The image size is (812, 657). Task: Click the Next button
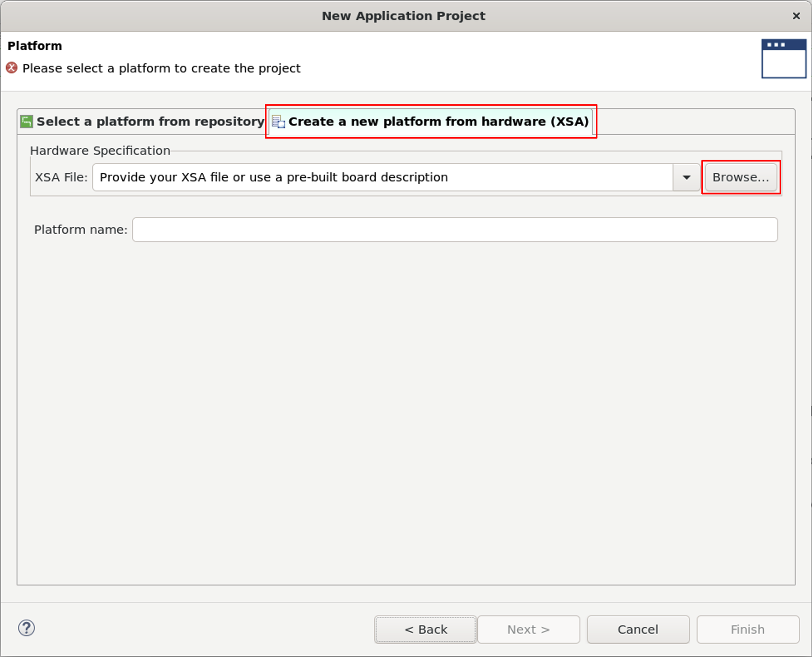(x=528, y=629)
